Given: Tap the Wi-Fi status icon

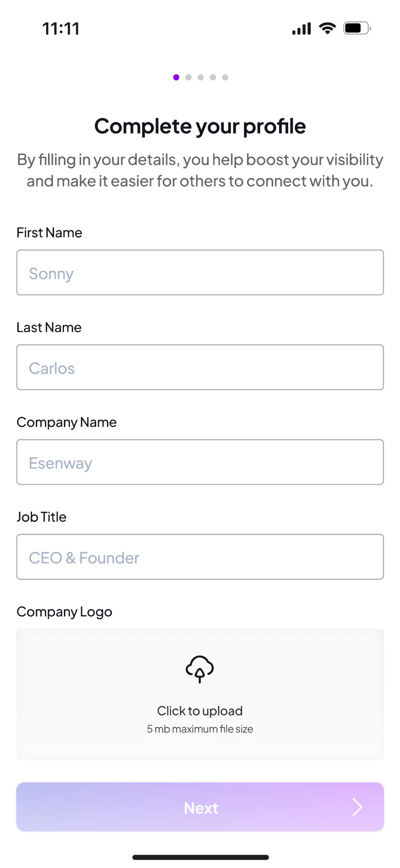Looking at the screenshot, I should pos(327,28).
